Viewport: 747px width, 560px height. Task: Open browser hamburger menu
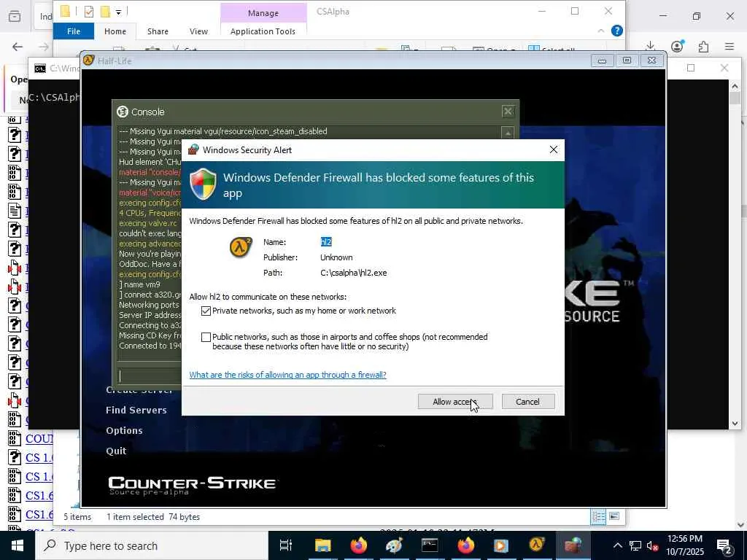click(729, 46)
